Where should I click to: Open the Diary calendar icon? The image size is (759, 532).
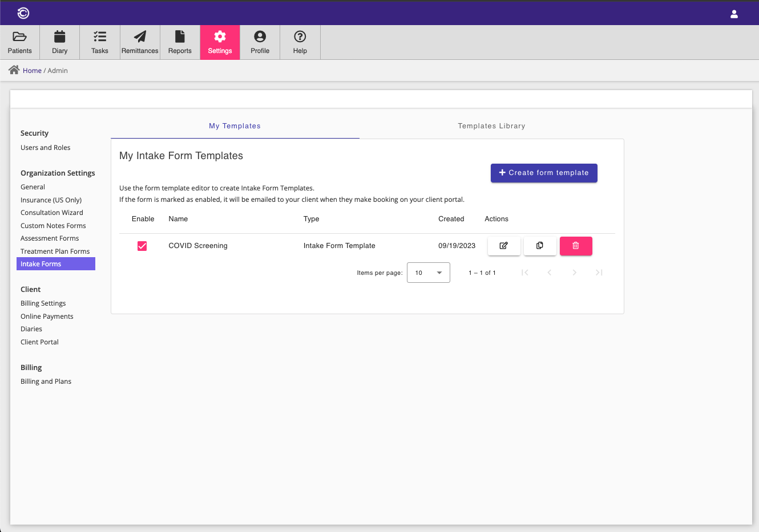pos(59,37)
